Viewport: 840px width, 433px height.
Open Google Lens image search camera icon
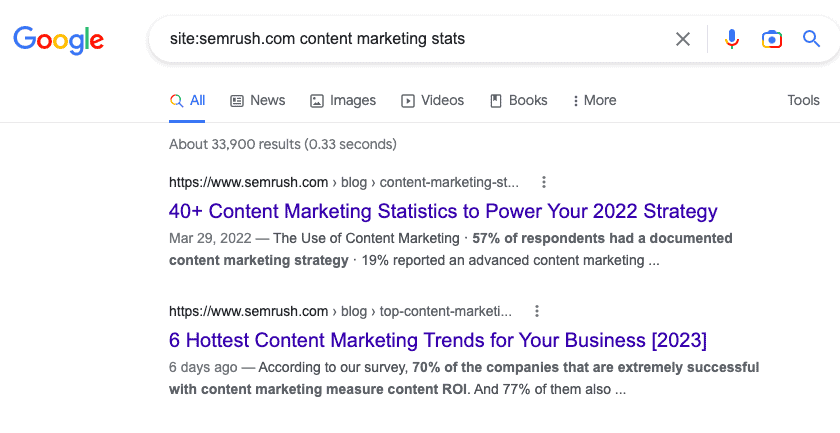(x=771, y=39)
